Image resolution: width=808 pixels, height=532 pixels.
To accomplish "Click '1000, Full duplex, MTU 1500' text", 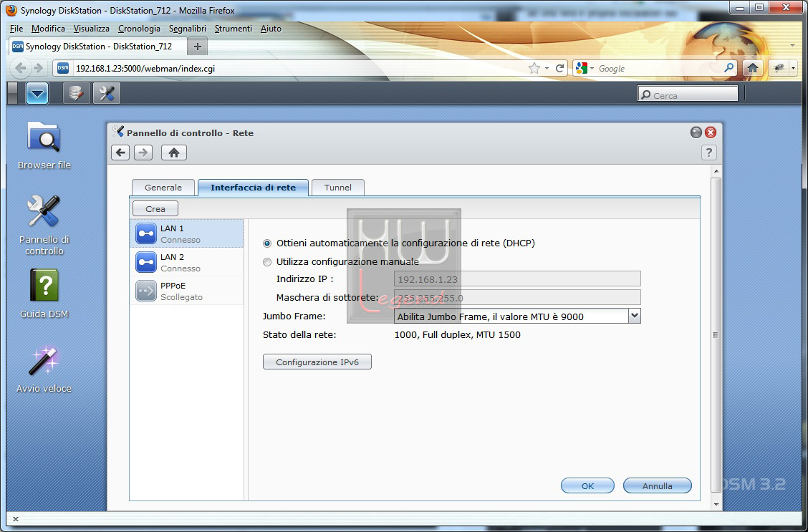I will pos(457,335).
